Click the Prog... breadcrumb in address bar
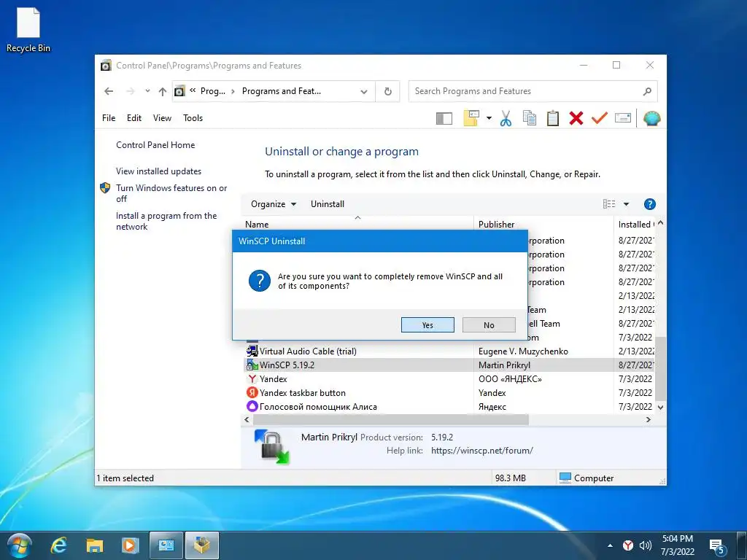Screen dimensions: 747x560 (212, 91)
